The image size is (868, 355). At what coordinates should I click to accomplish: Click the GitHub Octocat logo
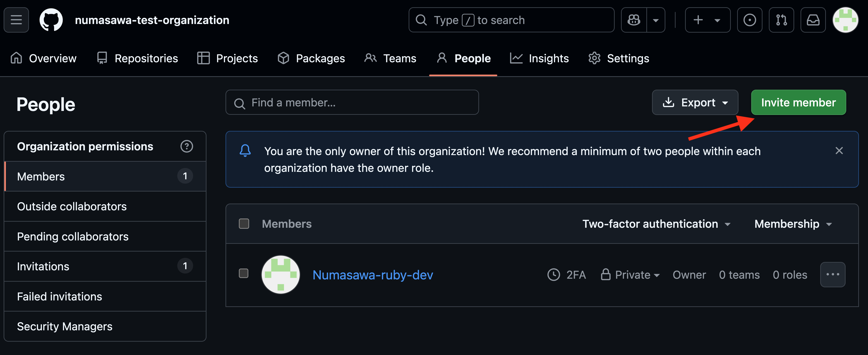tap(51, 20)
